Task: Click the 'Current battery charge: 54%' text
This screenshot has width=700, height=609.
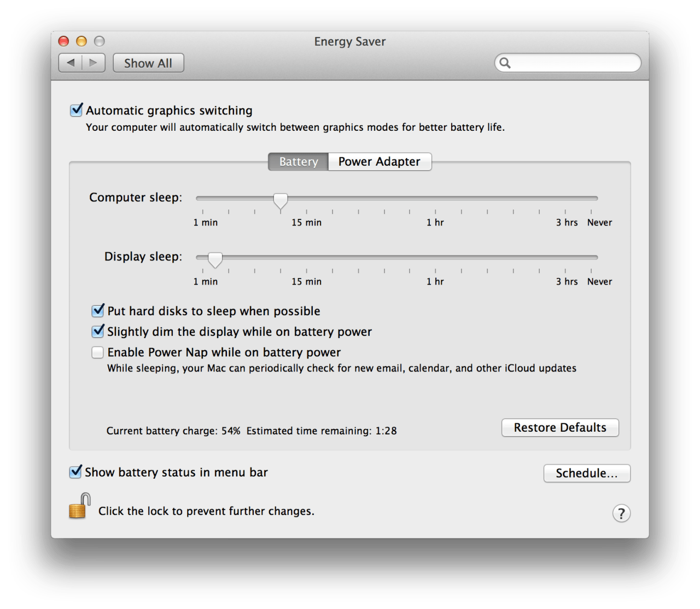Action: click(x=173, y=431)
